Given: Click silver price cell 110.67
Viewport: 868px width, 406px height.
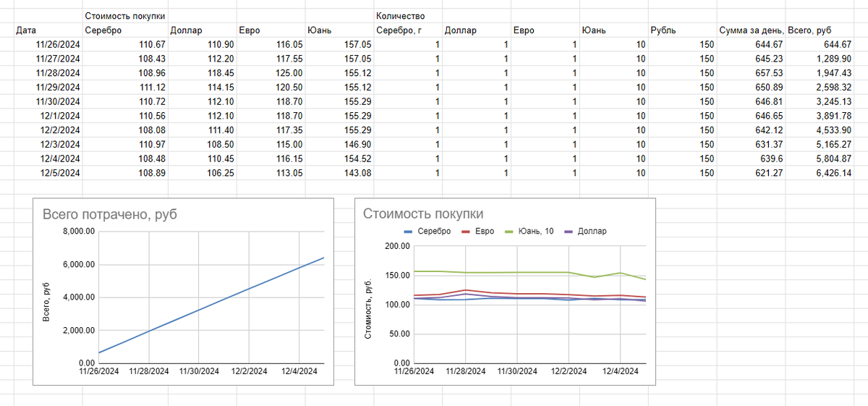Looking at the screenshot, I should pos(124,45).
